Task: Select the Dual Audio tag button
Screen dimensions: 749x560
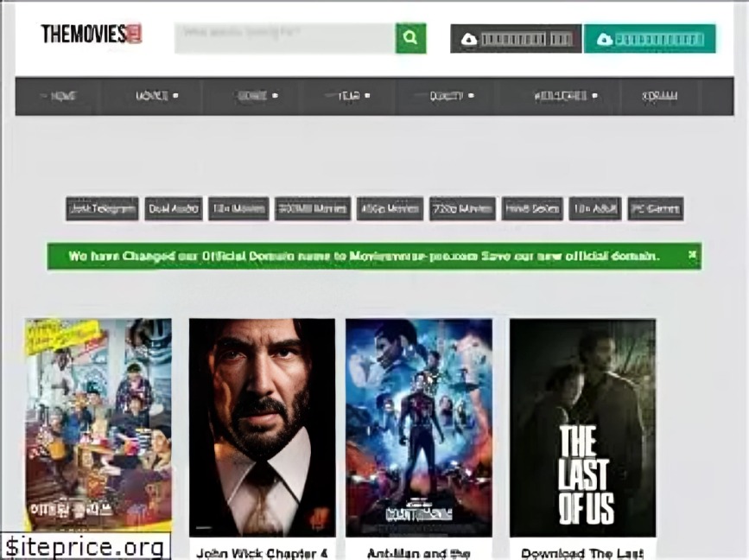Action: click(174, 208)
